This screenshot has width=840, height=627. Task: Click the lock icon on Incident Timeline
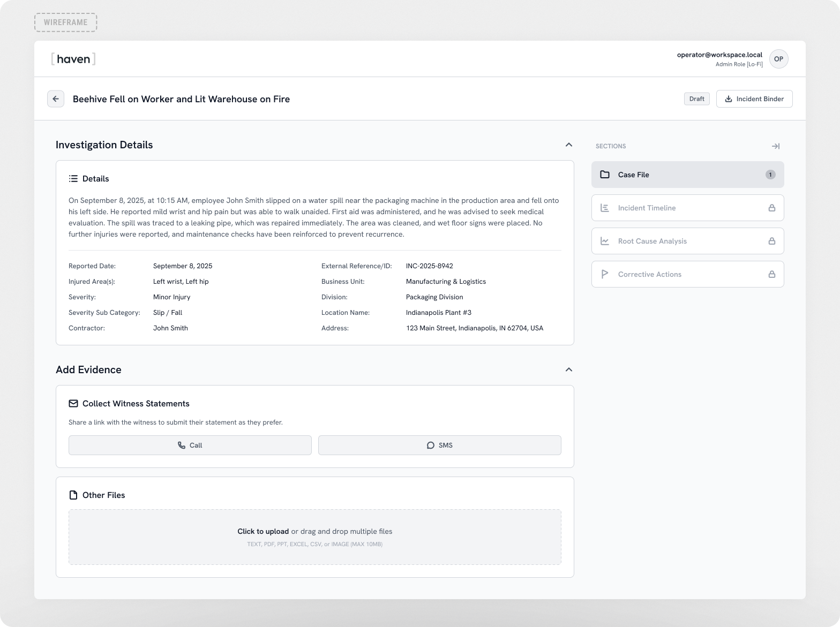click(x=772, y=208)
